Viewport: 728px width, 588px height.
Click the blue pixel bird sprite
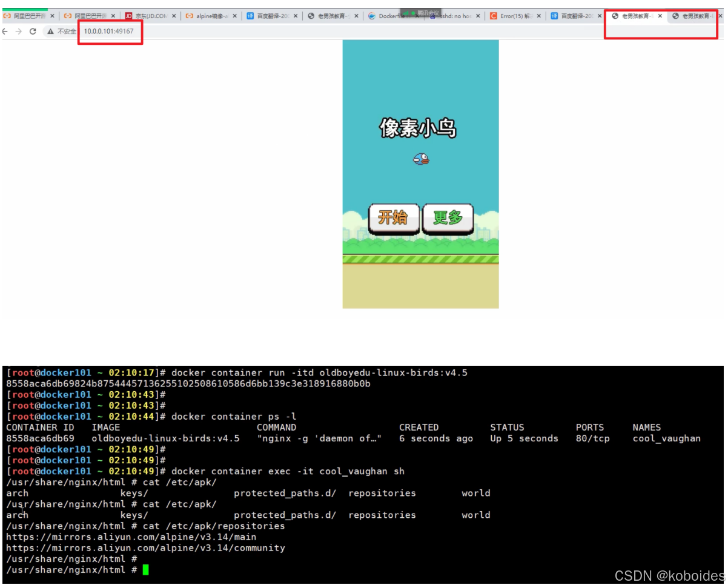coord(421,159)
